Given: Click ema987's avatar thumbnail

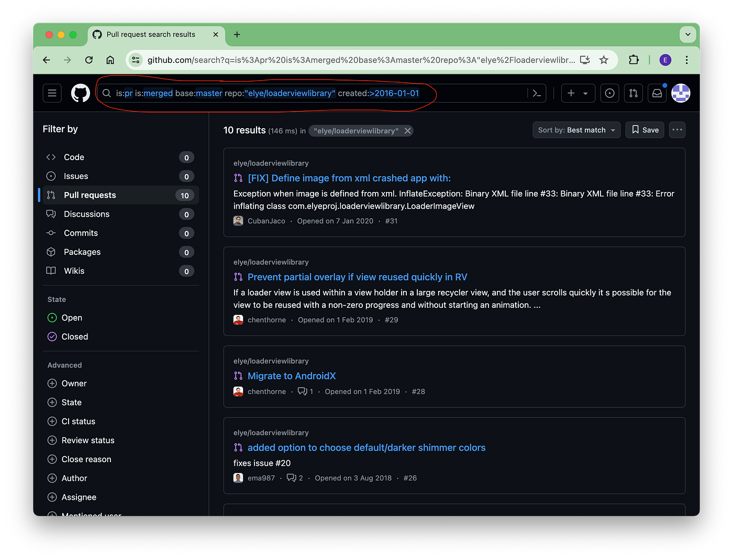Looking at the screenshot, I should 238,478.
